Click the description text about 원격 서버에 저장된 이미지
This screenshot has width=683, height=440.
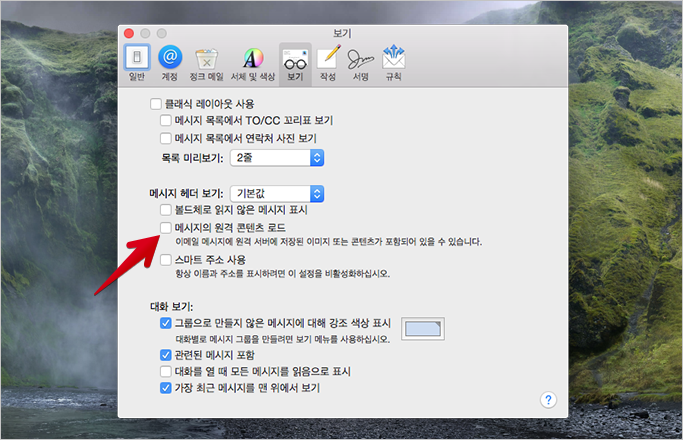click(328, 242)
